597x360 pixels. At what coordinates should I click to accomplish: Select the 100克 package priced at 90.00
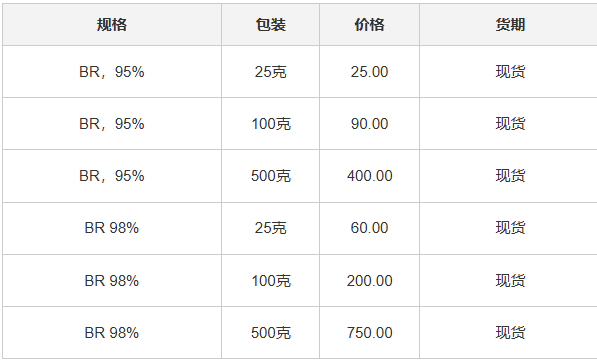270,124
